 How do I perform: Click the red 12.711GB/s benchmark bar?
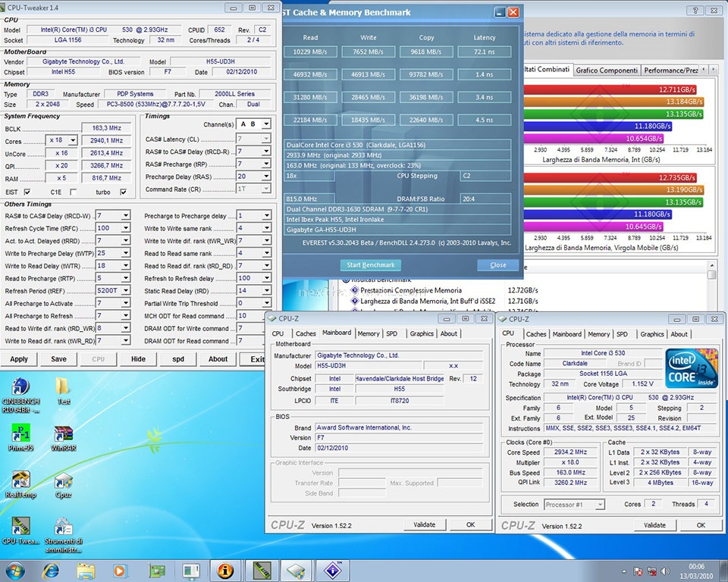coord(610,89)
